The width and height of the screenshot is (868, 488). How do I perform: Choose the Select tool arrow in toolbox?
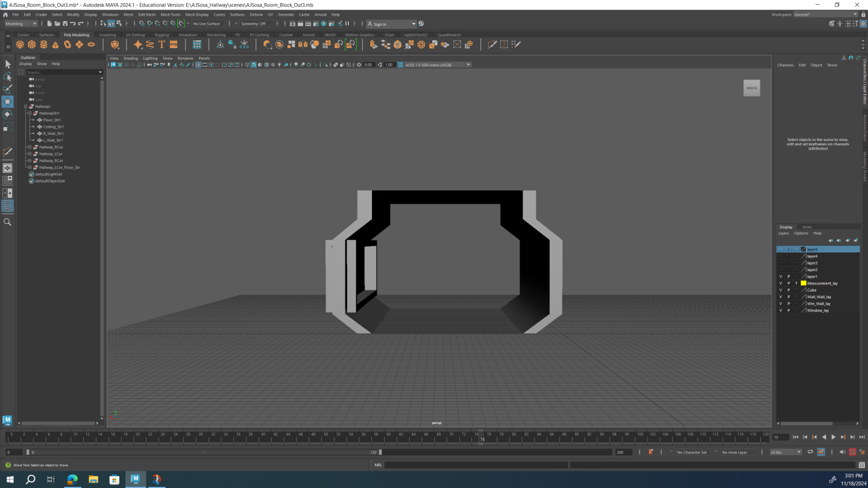coord(7,64)
